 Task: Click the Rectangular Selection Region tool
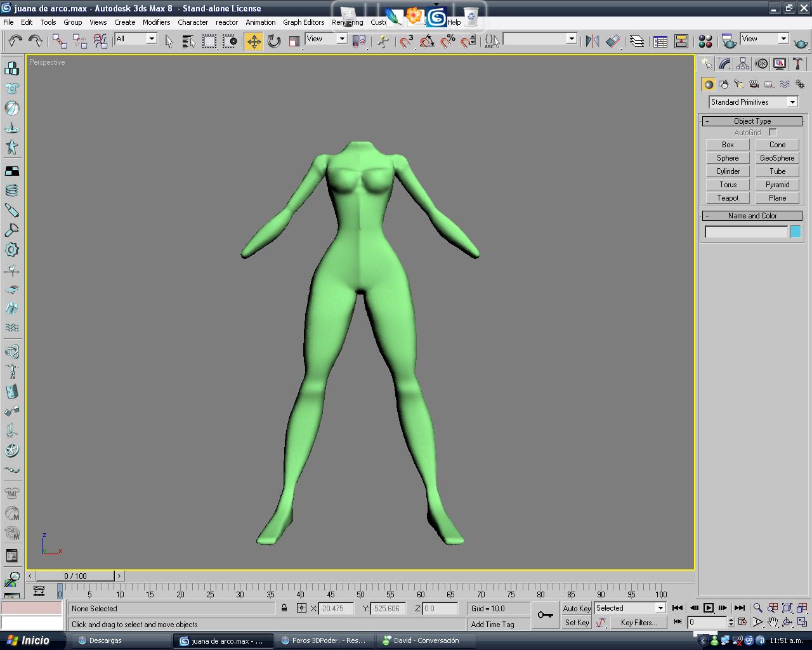coord(209,41)
